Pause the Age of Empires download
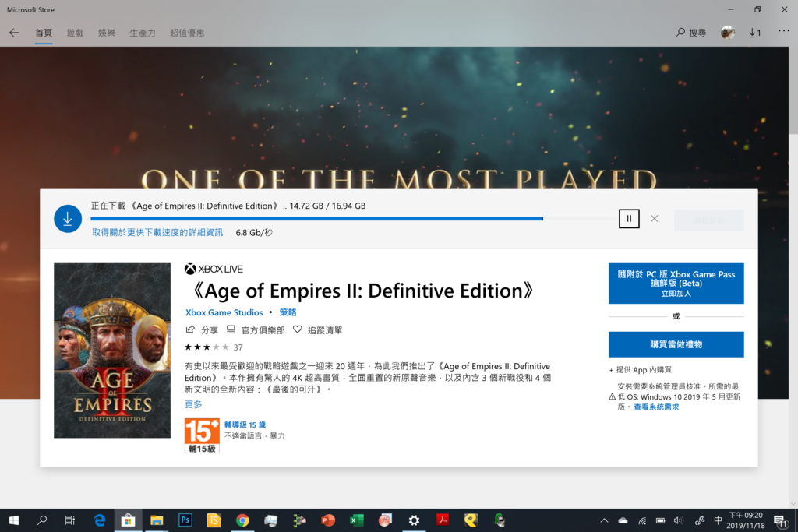 (x=629, y=219)
